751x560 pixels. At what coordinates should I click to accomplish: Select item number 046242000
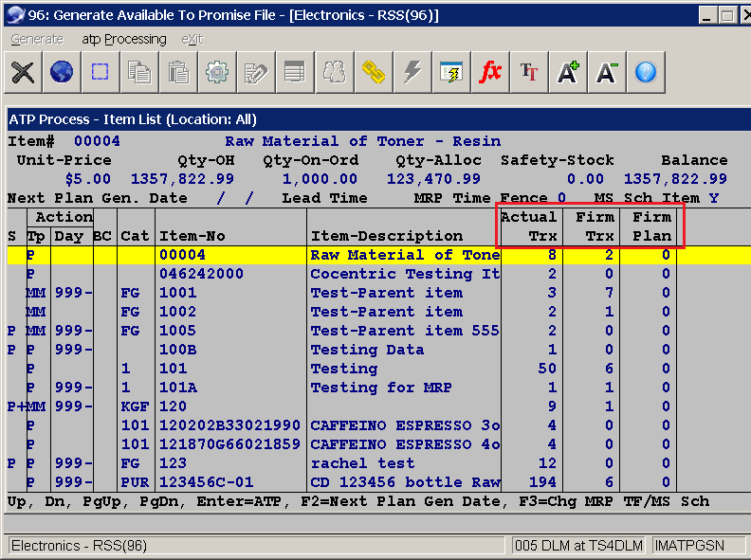[x=201, y=274]
